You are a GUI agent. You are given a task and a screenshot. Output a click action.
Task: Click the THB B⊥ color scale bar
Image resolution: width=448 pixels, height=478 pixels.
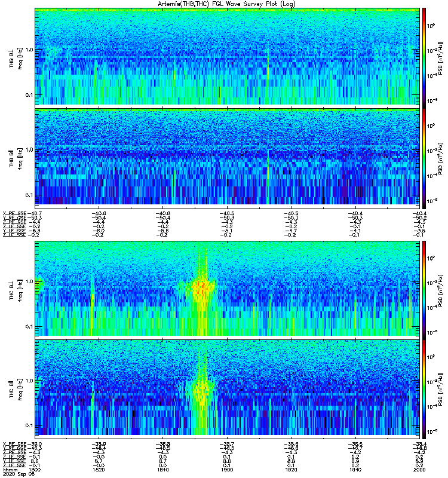click(x=424, y=58)
